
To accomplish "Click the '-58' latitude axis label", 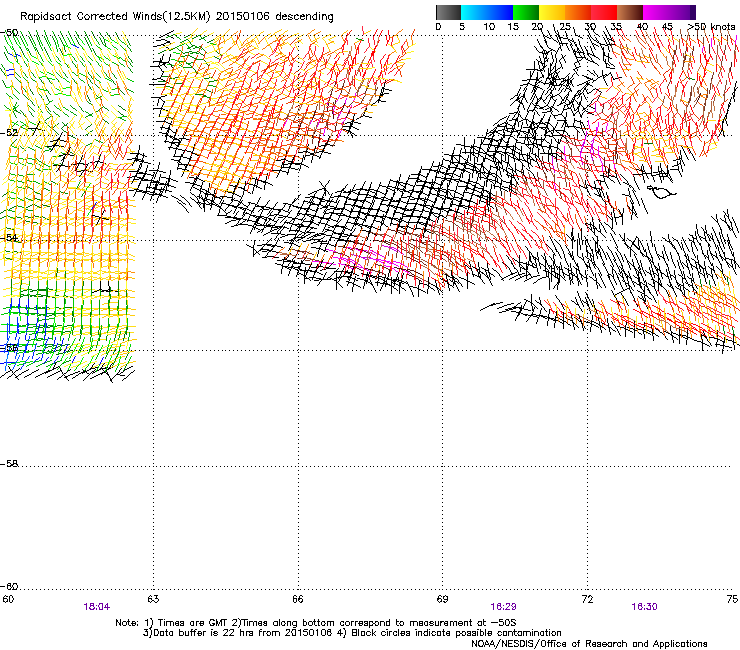I will pos(9,464).
